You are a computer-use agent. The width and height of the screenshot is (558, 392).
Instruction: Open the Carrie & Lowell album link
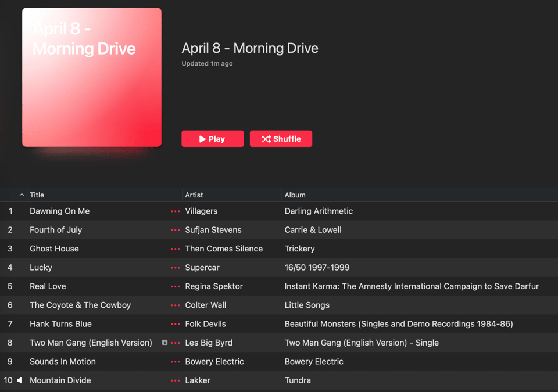coord(313,230)
